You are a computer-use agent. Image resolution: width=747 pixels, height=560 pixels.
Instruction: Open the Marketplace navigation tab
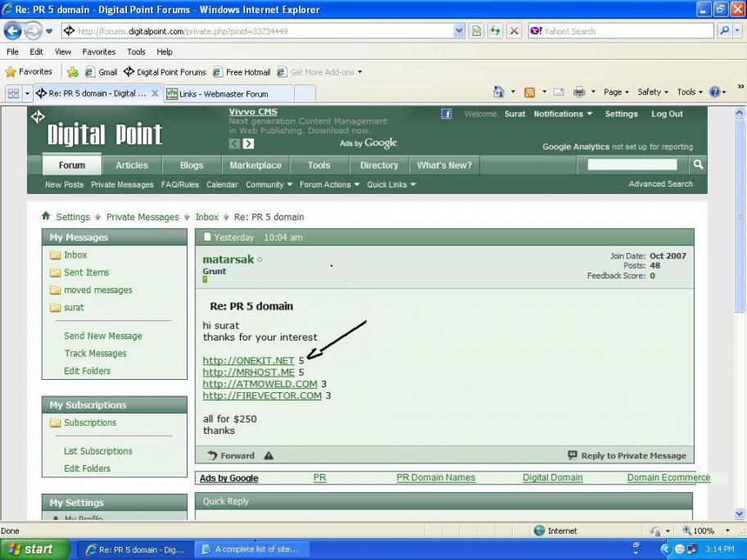click(256, 165)
